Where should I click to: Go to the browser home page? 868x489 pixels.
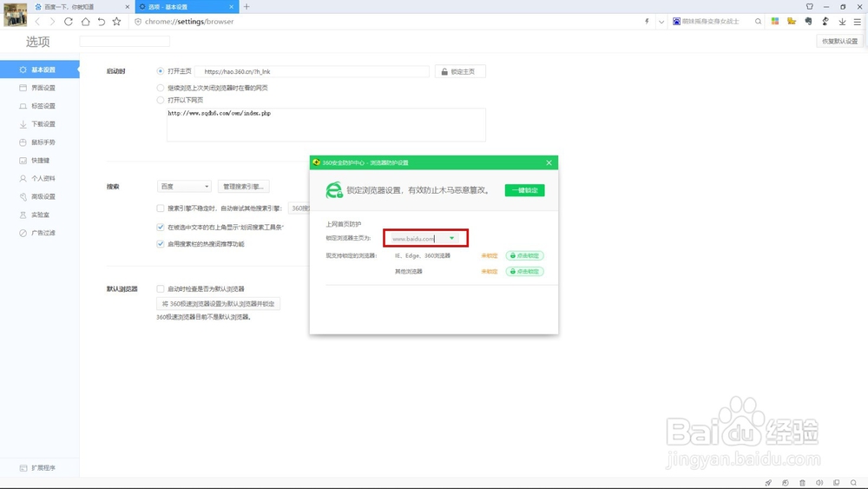[x=85, y=22]
